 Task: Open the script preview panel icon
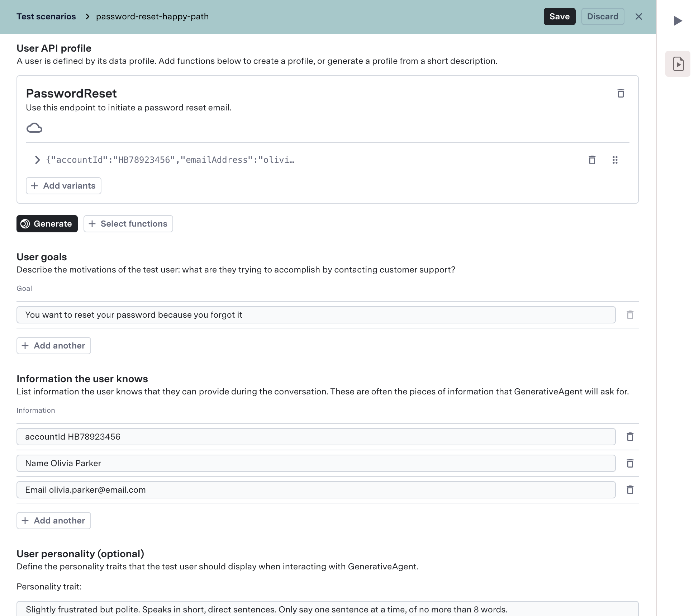click(677, 64)
